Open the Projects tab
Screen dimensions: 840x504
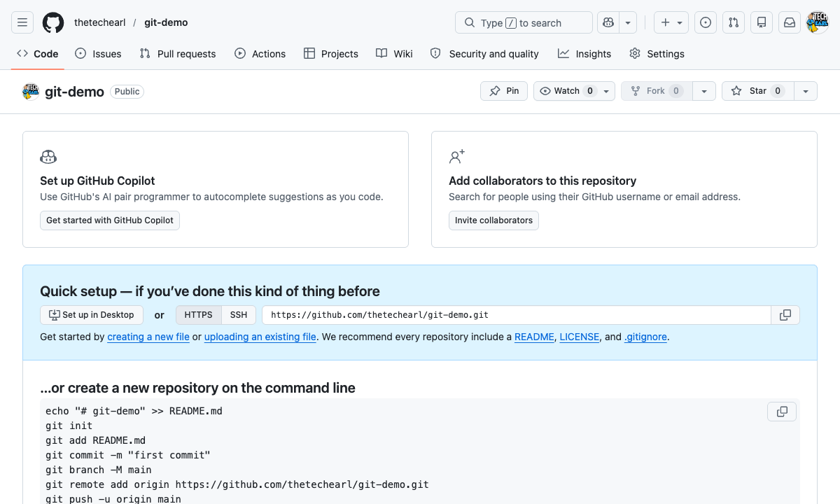[x=331, y=54]
